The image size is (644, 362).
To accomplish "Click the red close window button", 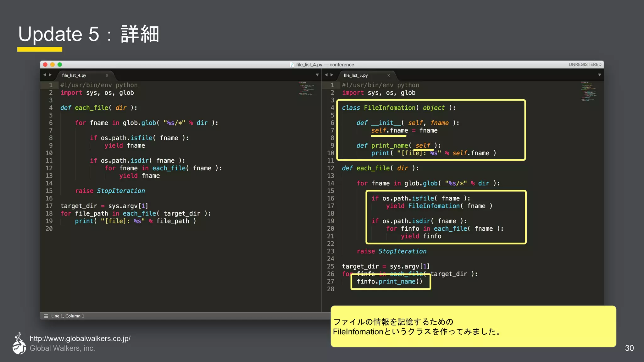I will [45, 64].
